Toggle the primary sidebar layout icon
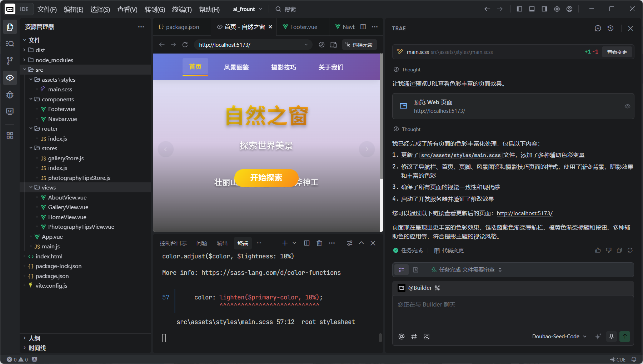Image resolution: width=643 pixels, height=364 pixels. 519,9
